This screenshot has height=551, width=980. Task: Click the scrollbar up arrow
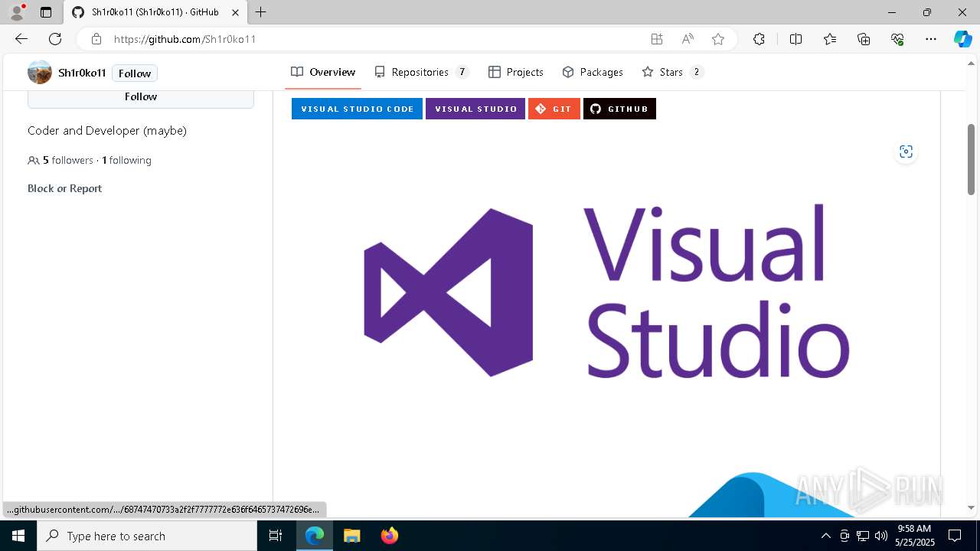[971, 62]
